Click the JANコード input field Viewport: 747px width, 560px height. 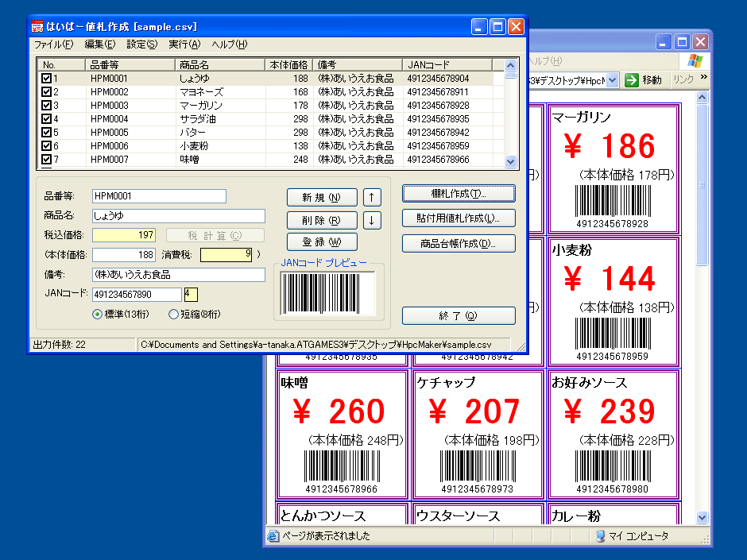click(x=137, y=295)
